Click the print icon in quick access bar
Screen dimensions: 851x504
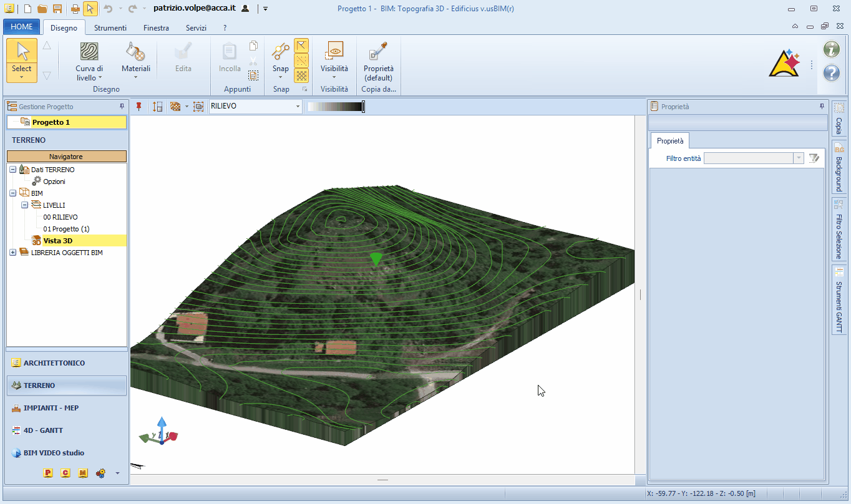pos(75,9)
